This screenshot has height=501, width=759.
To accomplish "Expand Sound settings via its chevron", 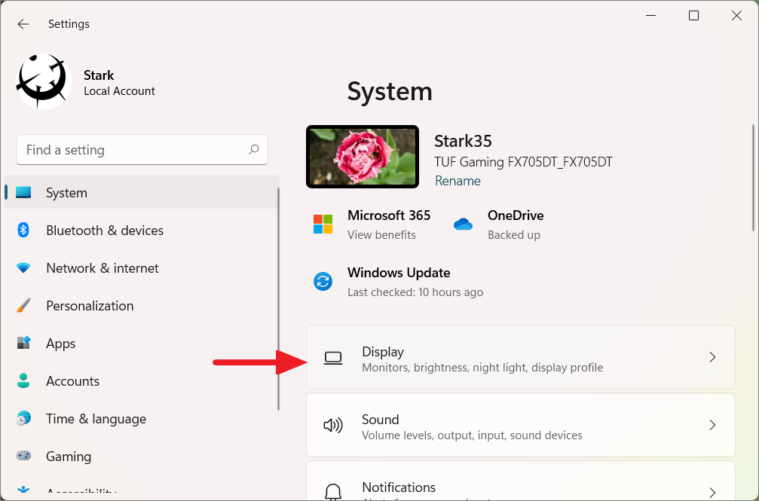I will [x=713, y=425].
